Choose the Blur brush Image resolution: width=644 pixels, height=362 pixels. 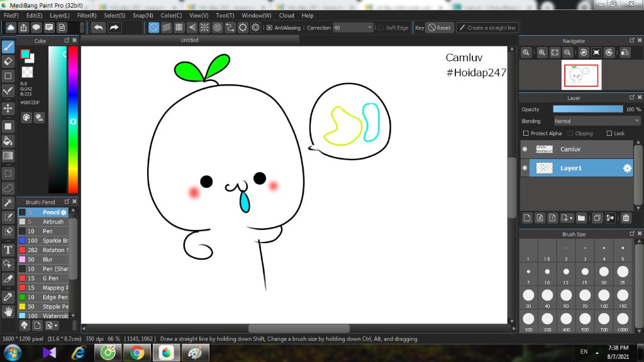coord(43,260)
